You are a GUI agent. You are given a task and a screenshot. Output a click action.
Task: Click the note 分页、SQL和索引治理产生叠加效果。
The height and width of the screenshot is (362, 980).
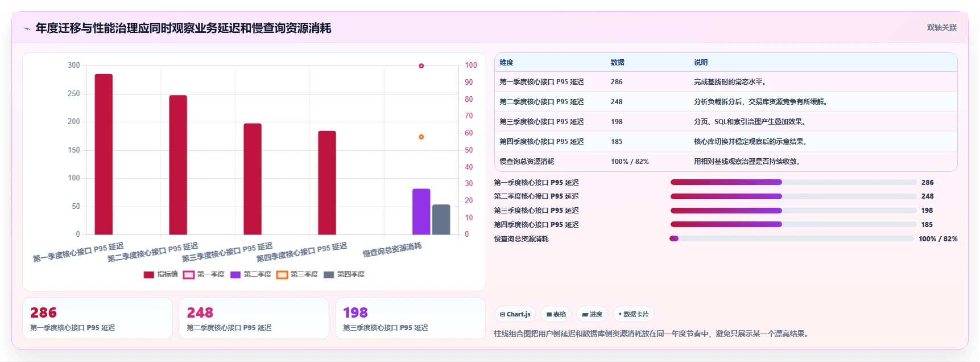tap(751, 122)
